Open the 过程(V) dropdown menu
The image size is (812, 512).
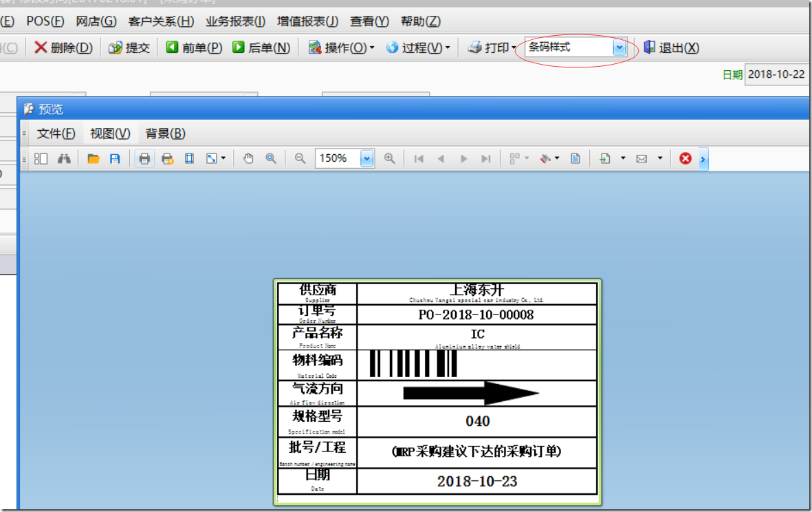418,47
